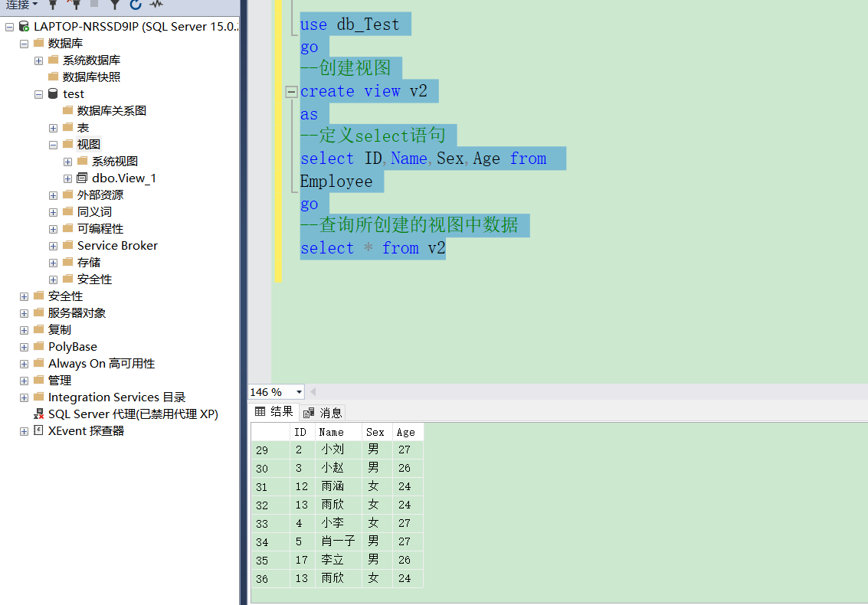
Task: Select the 数据库快照 tree item
Action: (91, 77)
